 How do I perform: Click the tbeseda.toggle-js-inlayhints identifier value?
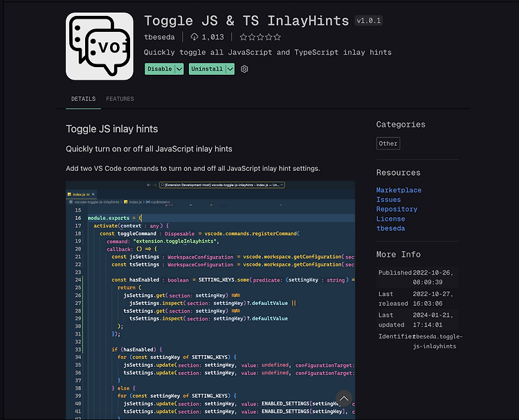click(437, 341)
